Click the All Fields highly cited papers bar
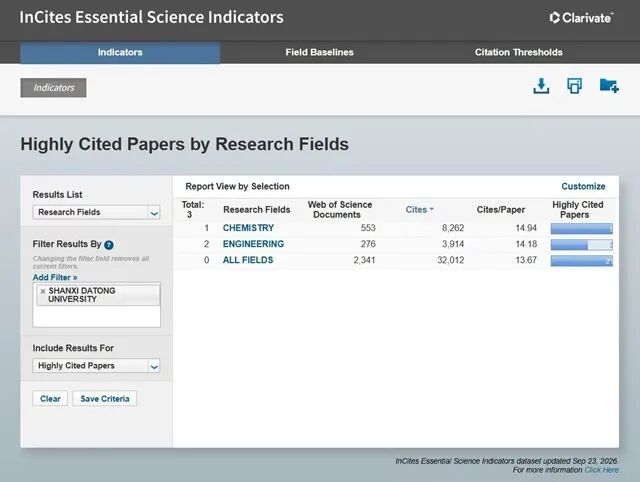Image resolution: width=640 pixels, height=482 pixels. pos(582,260)
